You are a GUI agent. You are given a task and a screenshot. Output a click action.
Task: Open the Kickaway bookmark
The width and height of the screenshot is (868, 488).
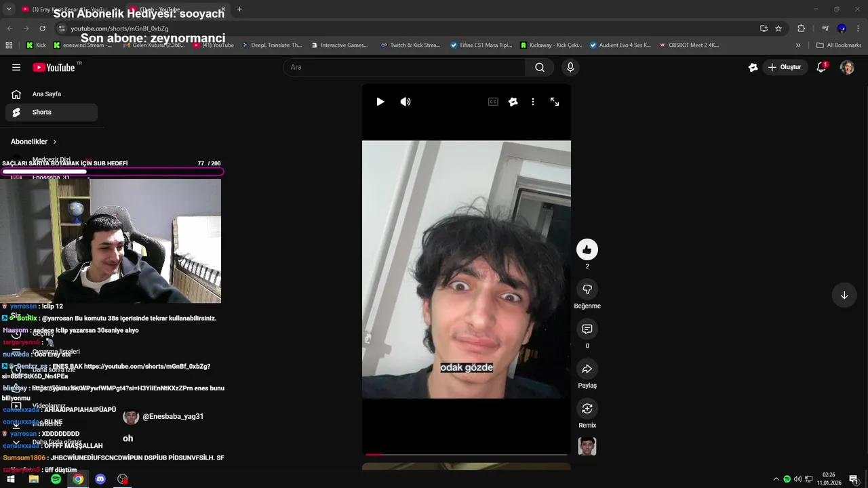click(551, 45)
